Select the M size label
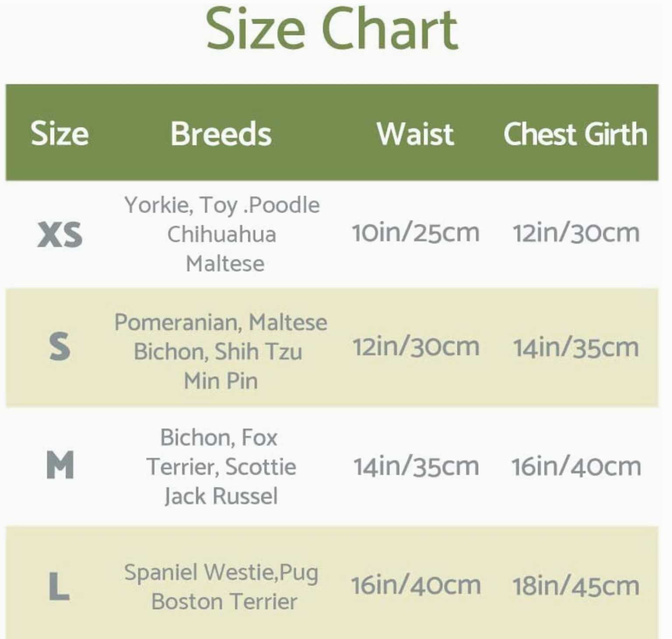This screenshot has width=672, height=639. click(60, 466)
